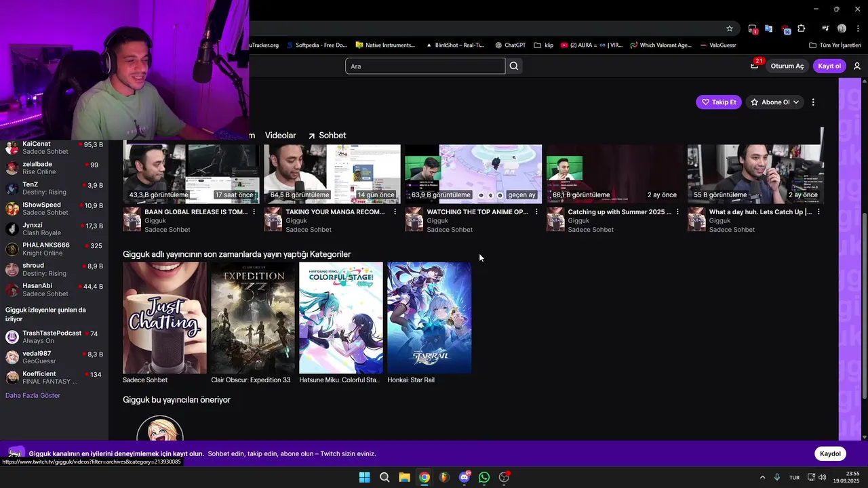Open the Twitch user account icon

pyautogui.click(x=857, y=66)
